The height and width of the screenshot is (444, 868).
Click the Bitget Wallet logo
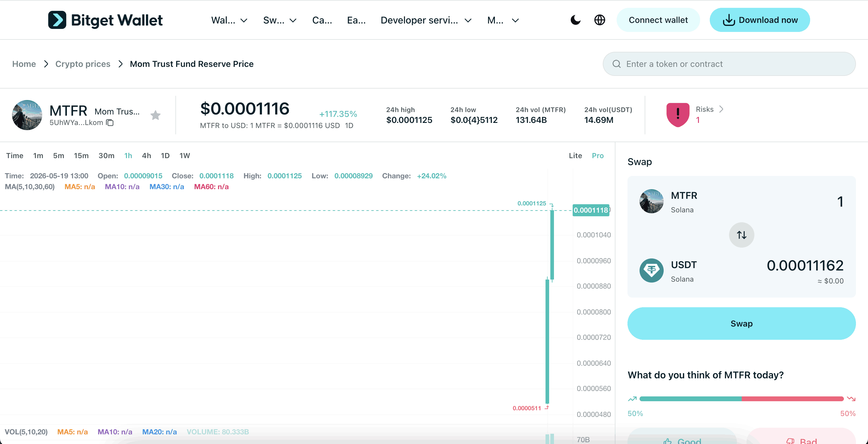(105, 20)
